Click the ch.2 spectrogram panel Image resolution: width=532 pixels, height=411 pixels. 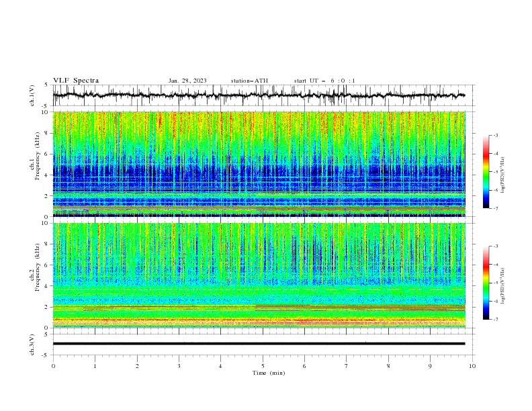[259, 275]
